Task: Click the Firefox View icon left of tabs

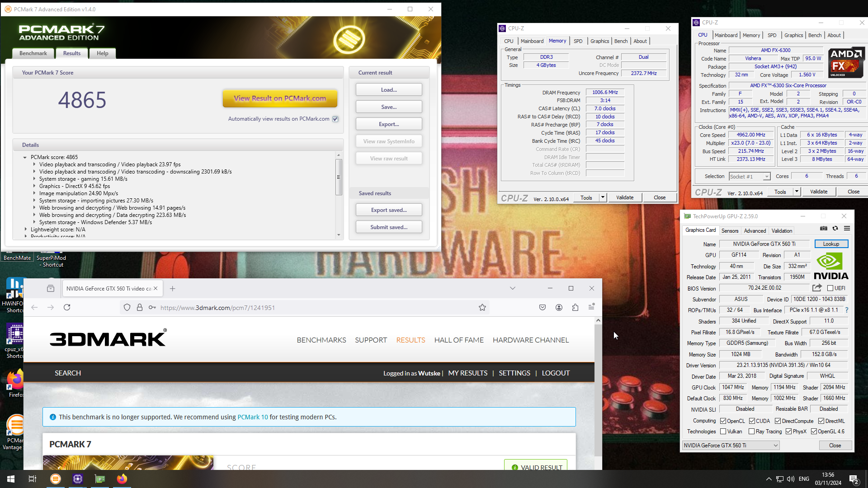Action: pyautogui.click(x=51, y=288)
